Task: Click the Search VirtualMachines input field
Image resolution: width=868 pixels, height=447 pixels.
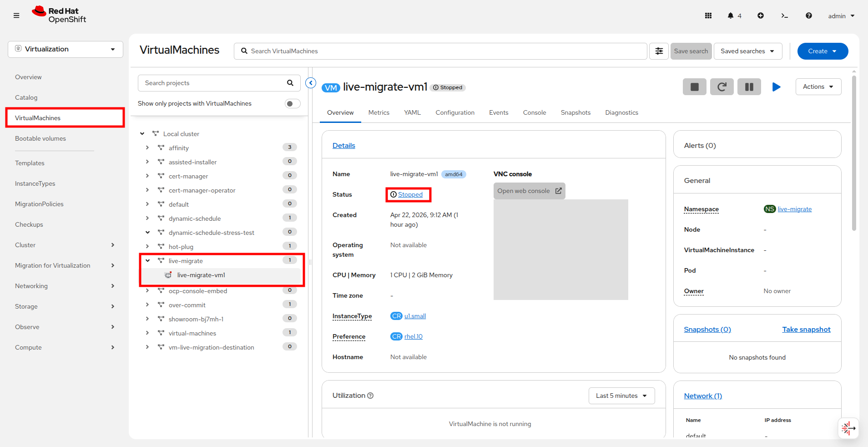Action: click(440, 51)
